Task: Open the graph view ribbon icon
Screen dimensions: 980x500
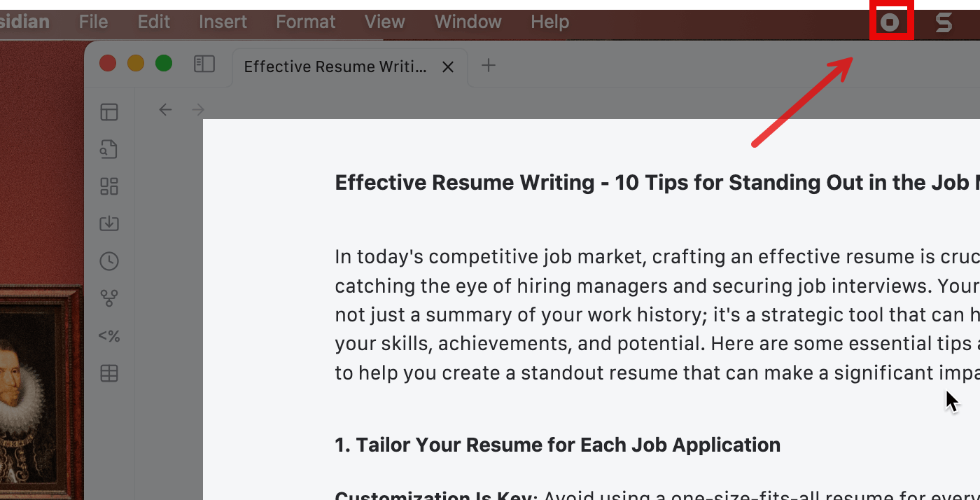Action: pyautogui.click(x=109, y=298)
